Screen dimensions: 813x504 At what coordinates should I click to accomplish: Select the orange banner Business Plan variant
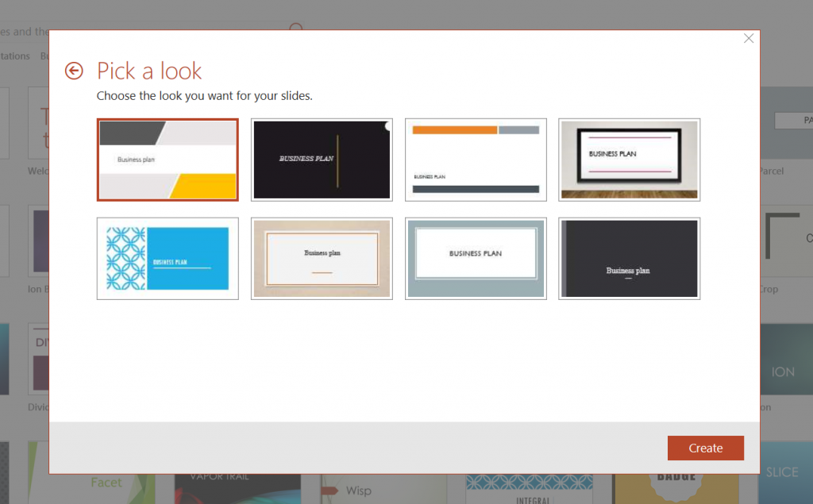point(475,159)
